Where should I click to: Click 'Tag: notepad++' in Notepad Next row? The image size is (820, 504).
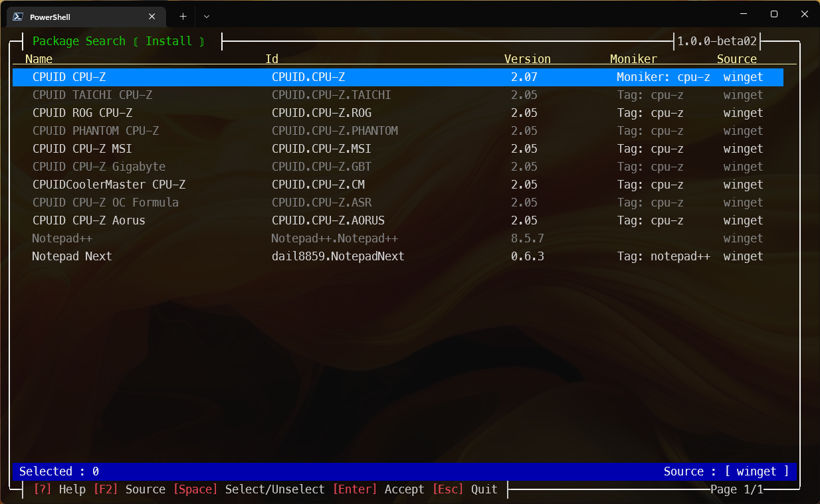664,256
